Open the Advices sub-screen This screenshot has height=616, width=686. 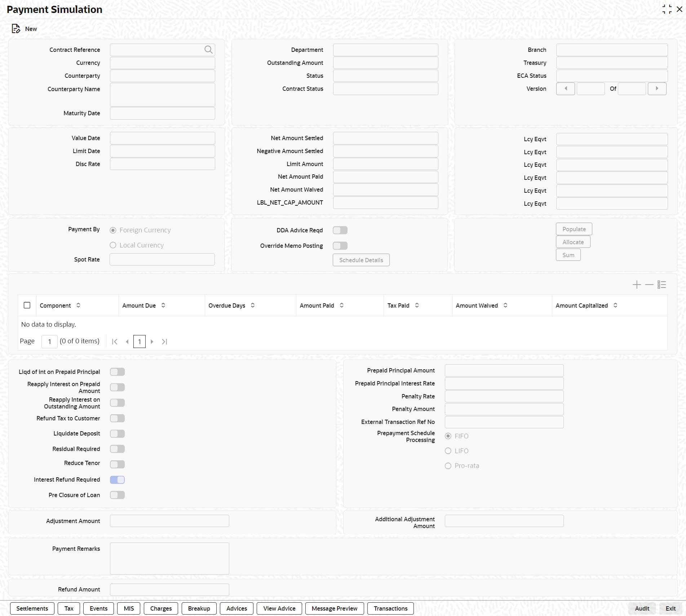236,608
